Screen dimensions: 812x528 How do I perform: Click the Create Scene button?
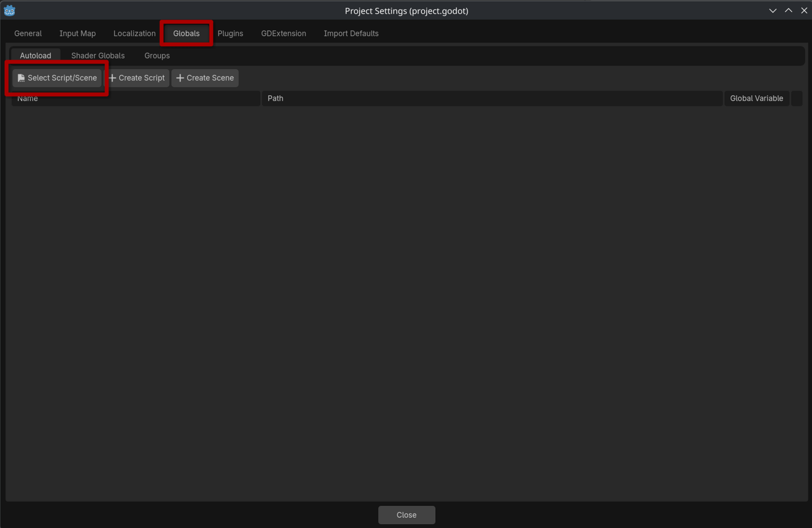205,78
